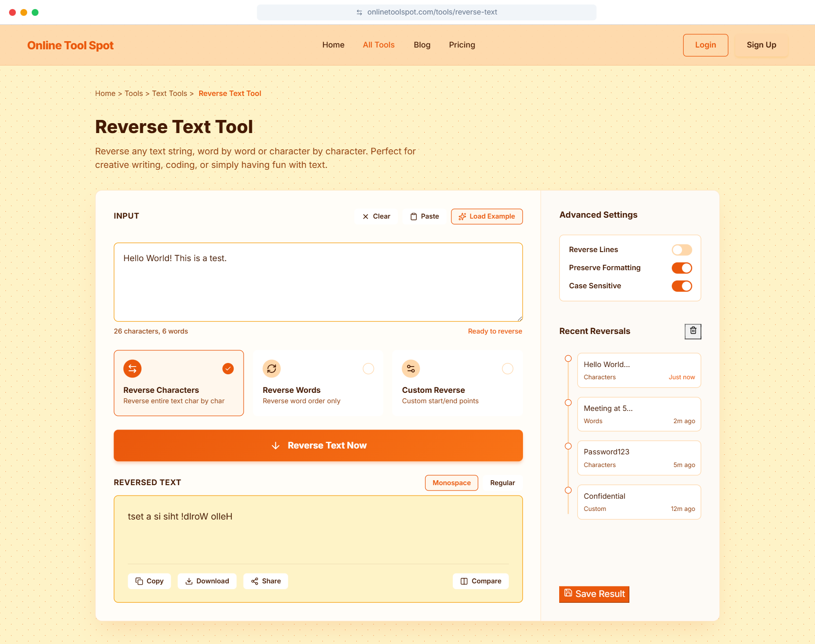This screenshot has width=815, height=644.
Task: Click the Load Example sparkle icon
Action: tap(462, 217)
